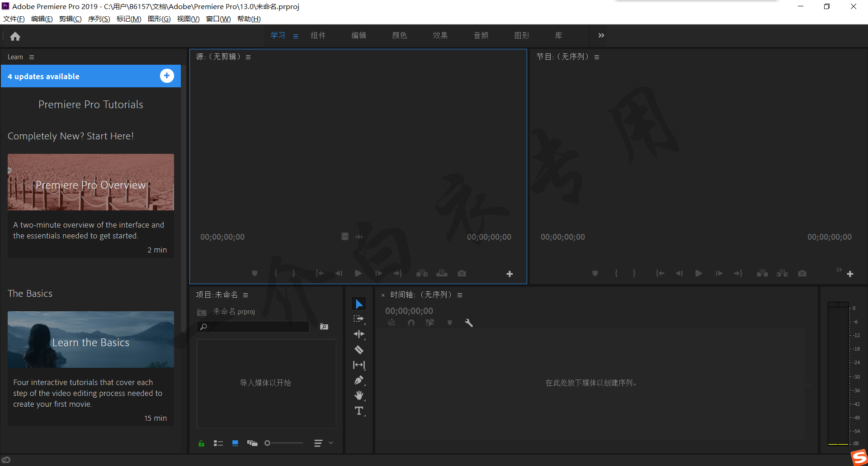Pick the Hand tool
The height and width of the screenshot is (466, 868).
point(359,395)
